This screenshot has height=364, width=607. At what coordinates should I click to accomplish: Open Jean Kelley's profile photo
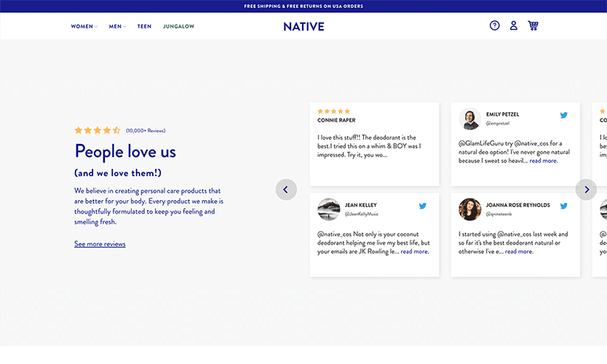tap(329, 210)
